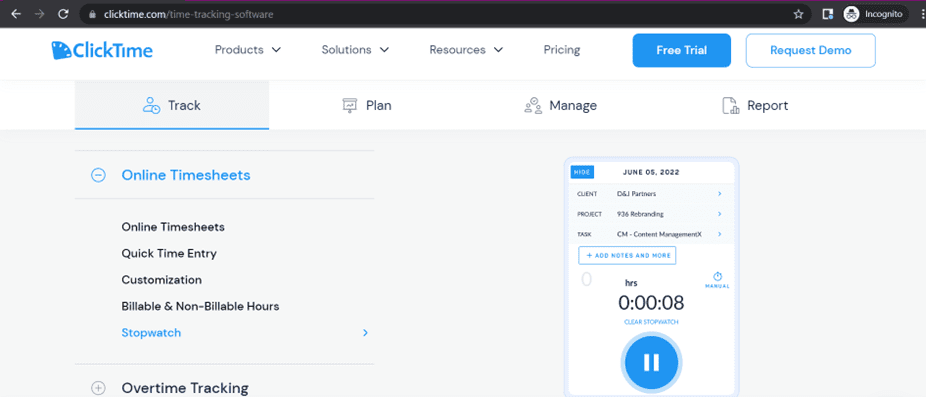Image resolution: width=926 pixels, height=397 pixels.
Task: Collapse Online Timesheets with the minus icon
Action: [x=98, y=175]
